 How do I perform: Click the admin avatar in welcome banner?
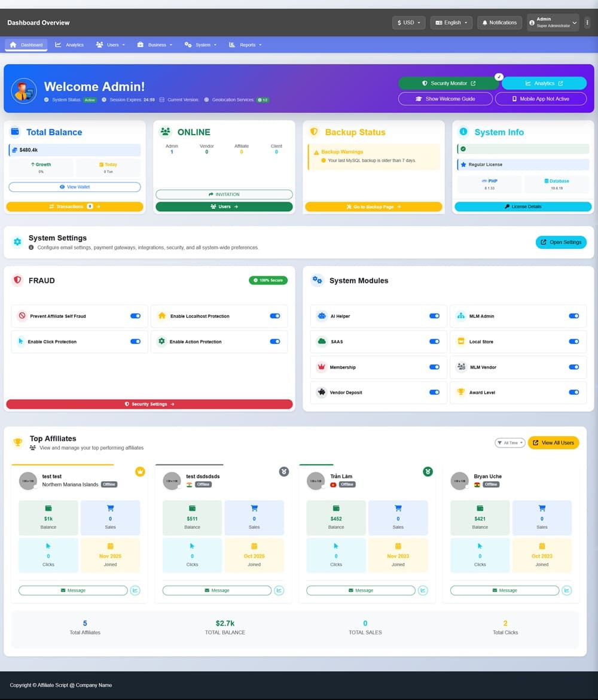(x=24, y=90)
